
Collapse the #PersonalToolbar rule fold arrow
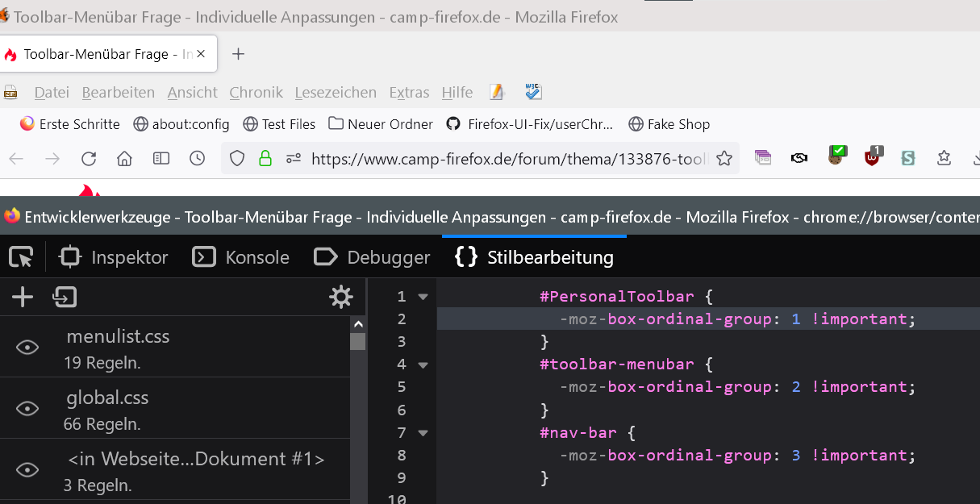click(423, 297)
